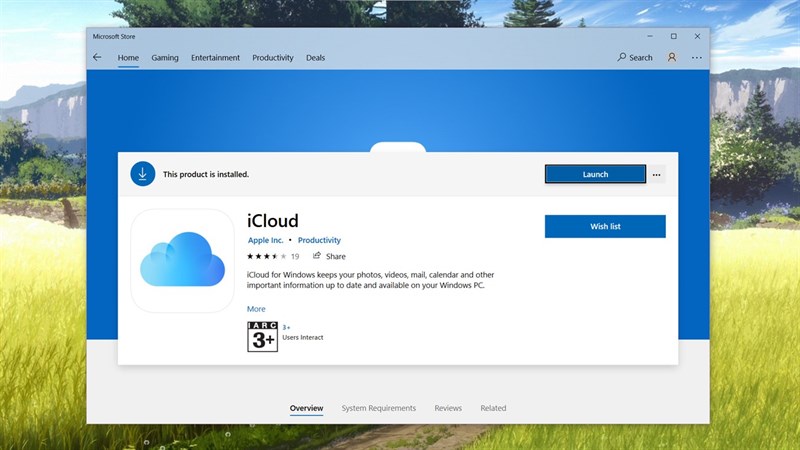Click the 'This product is installed.' text
The width and height of the screenshot is (800, 450).
[x=206, y=174]
